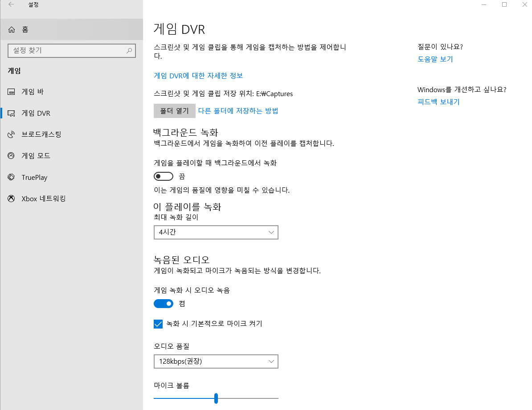
Task: Click the 게임 DVR page heading
Action: 180,29
